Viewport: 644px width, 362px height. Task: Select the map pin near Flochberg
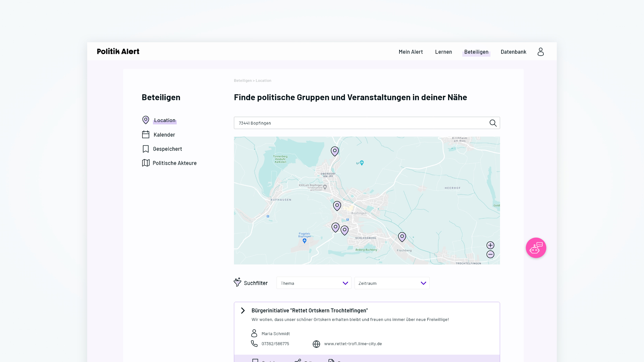pos(402,237)
